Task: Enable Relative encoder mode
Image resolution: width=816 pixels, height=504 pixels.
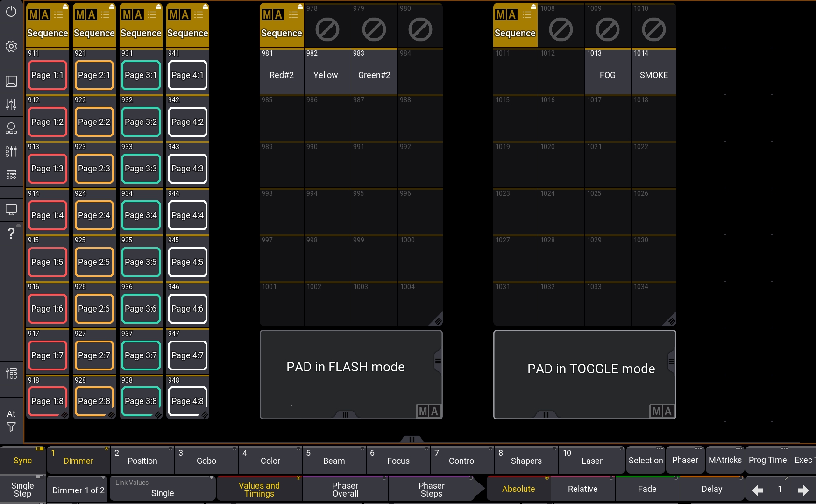Action: point(582,489)
